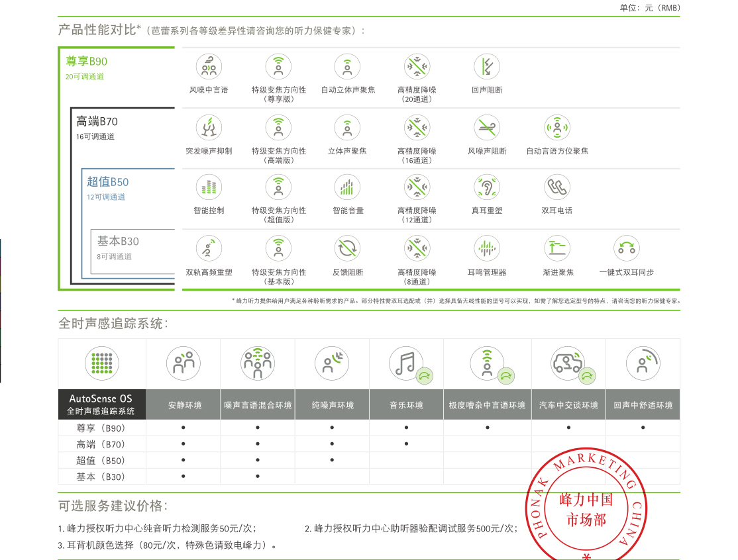This screenshot has height=560, width=738.
Task: Select the 高精度降噪（12通道） icon
Action: 417,187
